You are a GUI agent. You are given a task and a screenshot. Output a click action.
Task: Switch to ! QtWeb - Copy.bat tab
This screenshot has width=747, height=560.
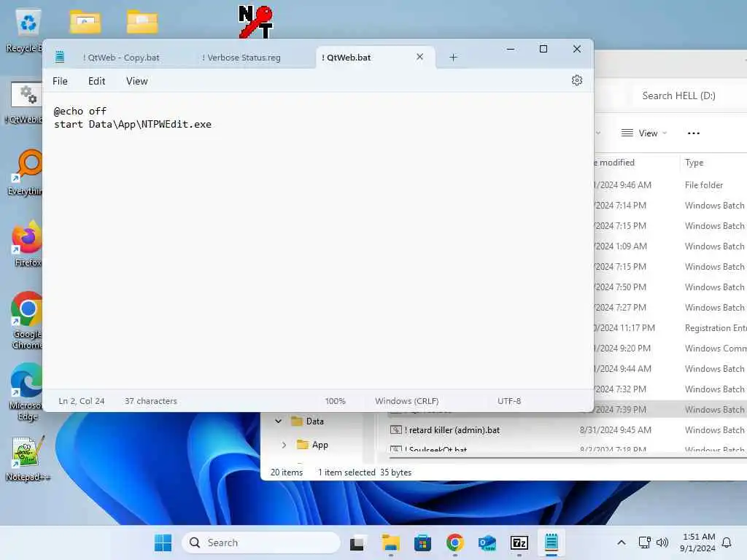[x=121, y=58]
